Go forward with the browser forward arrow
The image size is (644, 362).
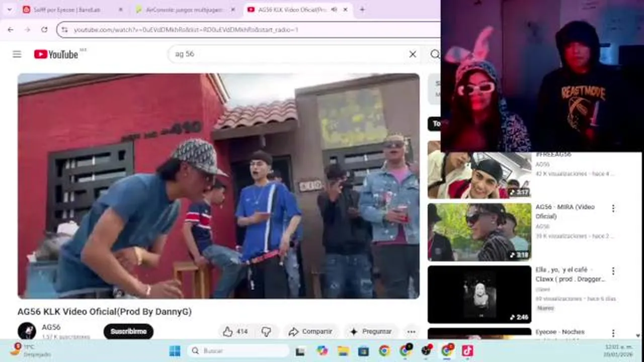click(27, 30)
